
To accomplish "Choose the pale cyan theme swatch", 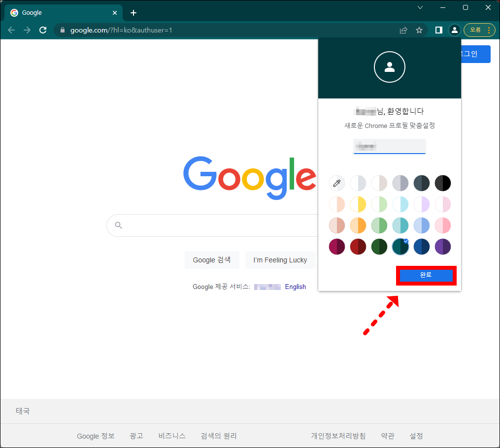I will tap(400, 204).
